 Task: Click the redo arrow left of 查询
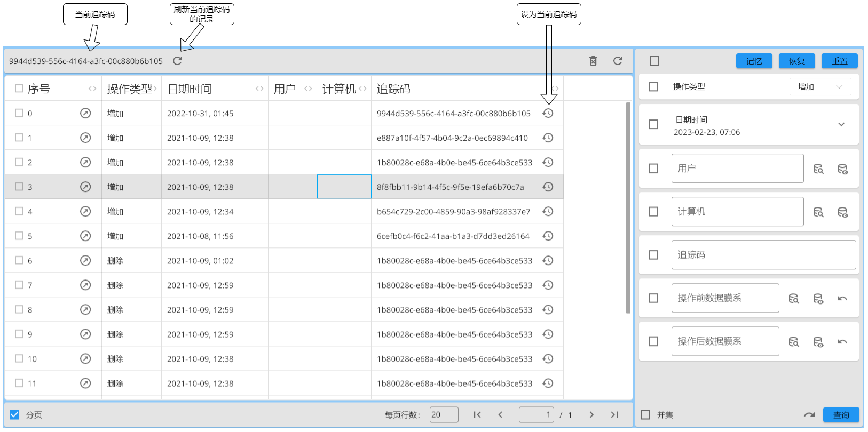click(x=809, y=415)
